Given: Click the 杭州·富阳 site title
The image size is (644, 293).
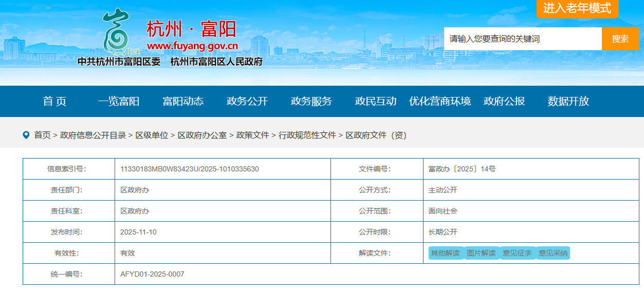Looking at the screenshot, I should click(x=191, y=29).
